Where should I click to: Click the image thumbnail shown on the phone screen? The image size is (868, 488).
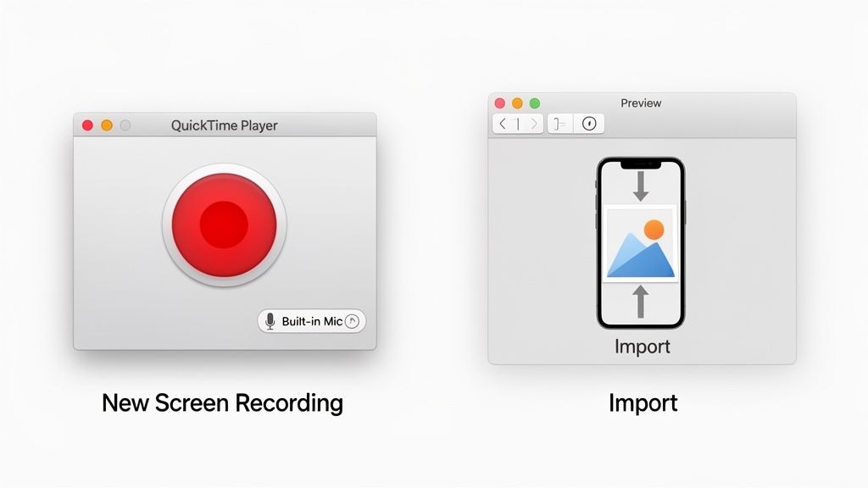(x=641, y=244)
